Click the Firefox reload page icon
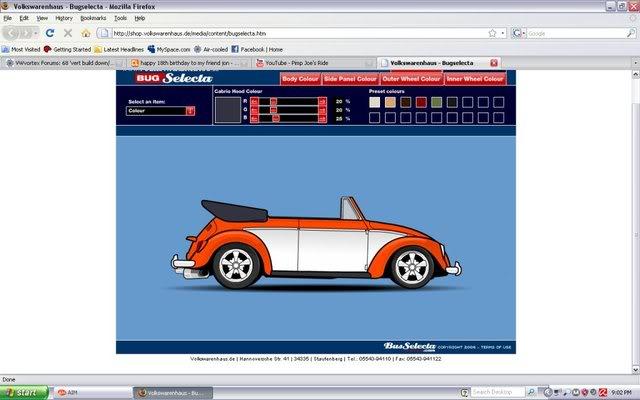The width and height of the screenshot is (640, 400). [x=50, y=33]
